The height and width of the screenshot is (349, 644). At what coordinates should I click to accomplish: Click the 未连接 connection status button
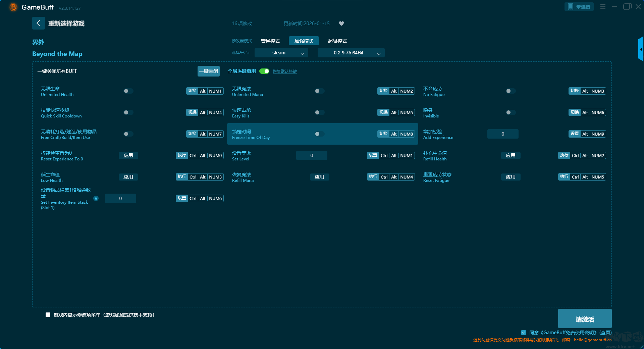(579, 7)
